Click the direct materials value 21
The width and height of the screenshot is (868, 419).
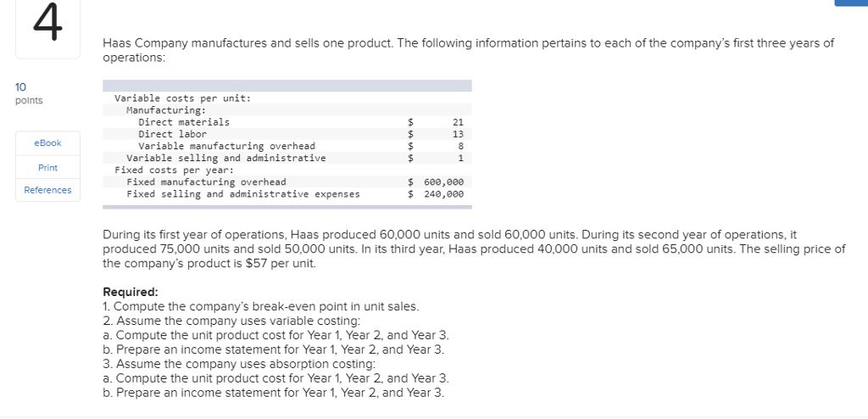(458, 122)
